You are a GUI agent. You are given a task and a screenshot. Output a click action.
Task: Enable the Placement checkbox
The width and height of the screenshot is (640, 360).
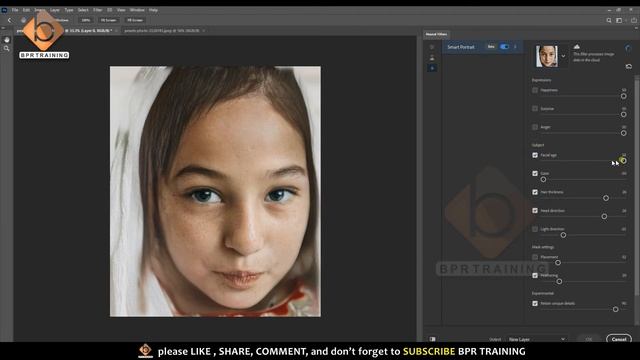(x=535, y=257)
